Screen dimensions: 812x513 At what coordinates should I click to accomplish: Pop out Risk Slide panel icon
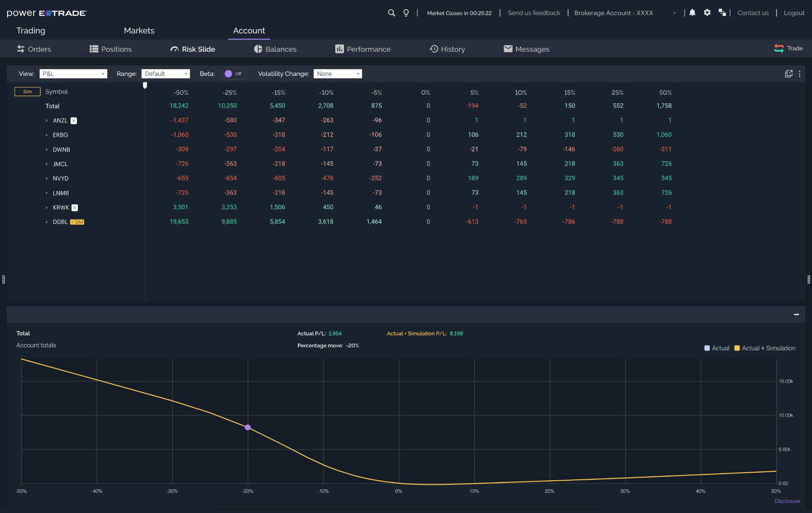pyautogui.click(x=788, y=74)
